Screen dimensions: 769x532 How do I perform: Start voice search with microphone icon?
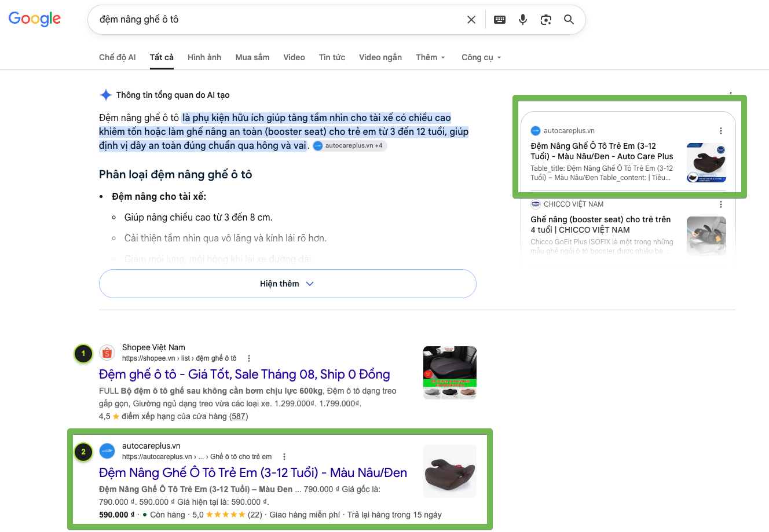(523, 20)
